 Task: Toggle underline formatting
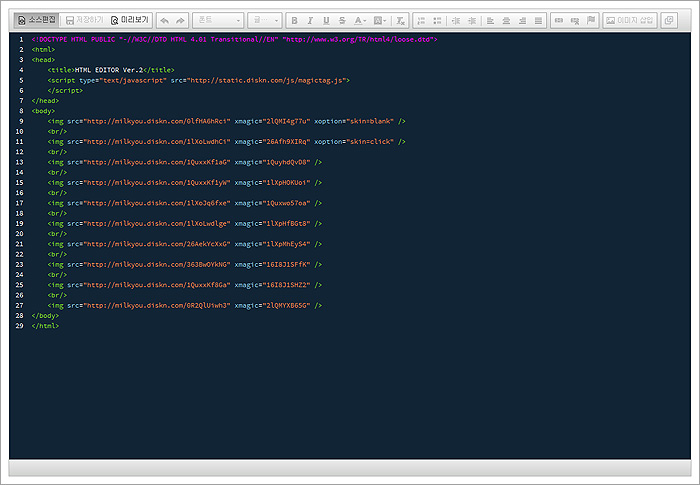pos(326,21)
